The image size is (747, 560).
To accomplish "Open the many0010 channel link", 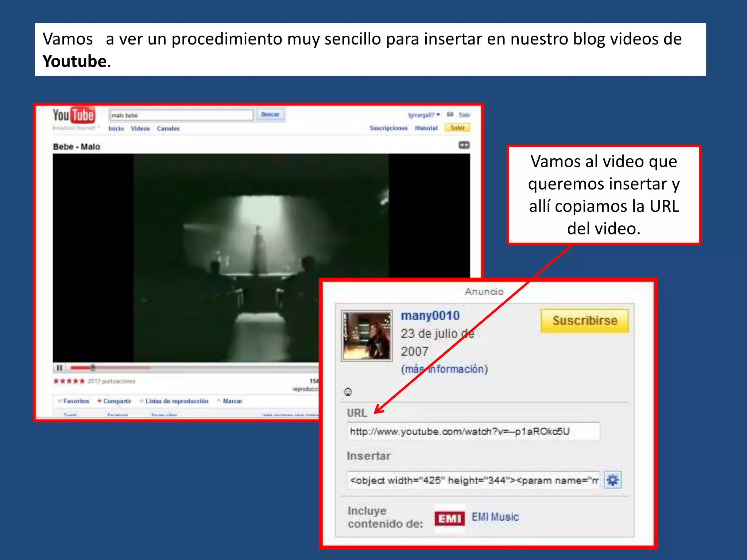I will click(430, 315).
